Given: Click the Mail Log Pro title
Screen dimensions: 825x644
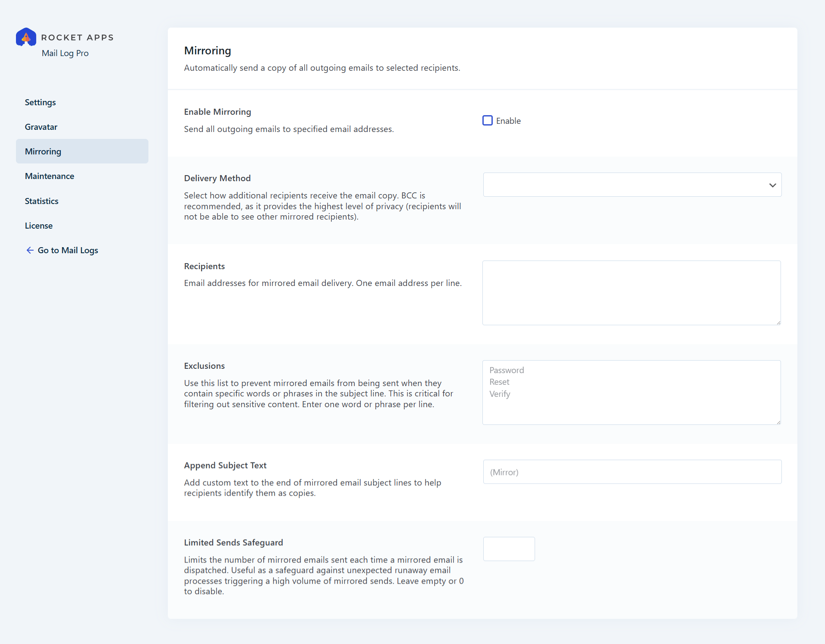Looking at the screenshot, I should pos(65,53).
